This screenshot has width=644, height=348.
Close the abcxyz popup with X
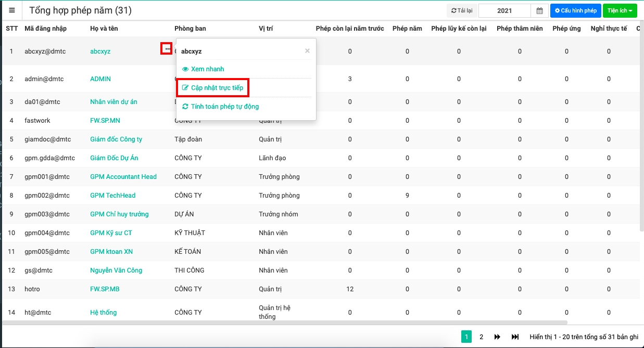click(x=307, y=51)
